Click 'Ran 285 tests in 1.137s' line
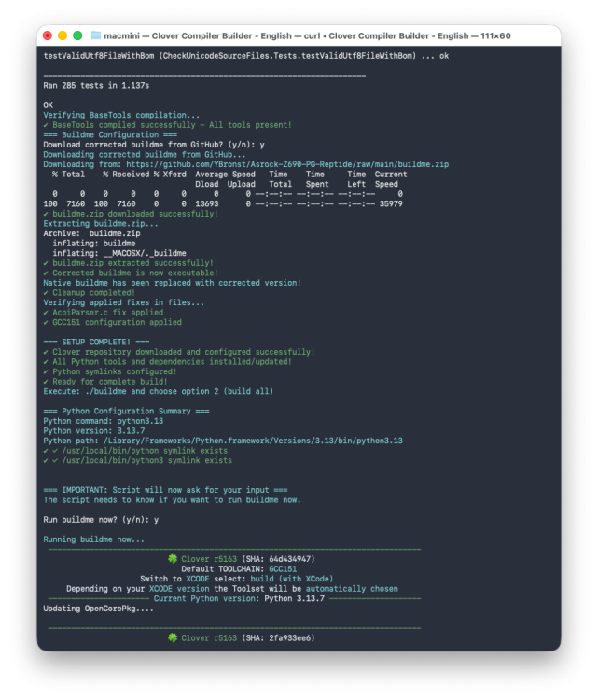 (96, 85)
